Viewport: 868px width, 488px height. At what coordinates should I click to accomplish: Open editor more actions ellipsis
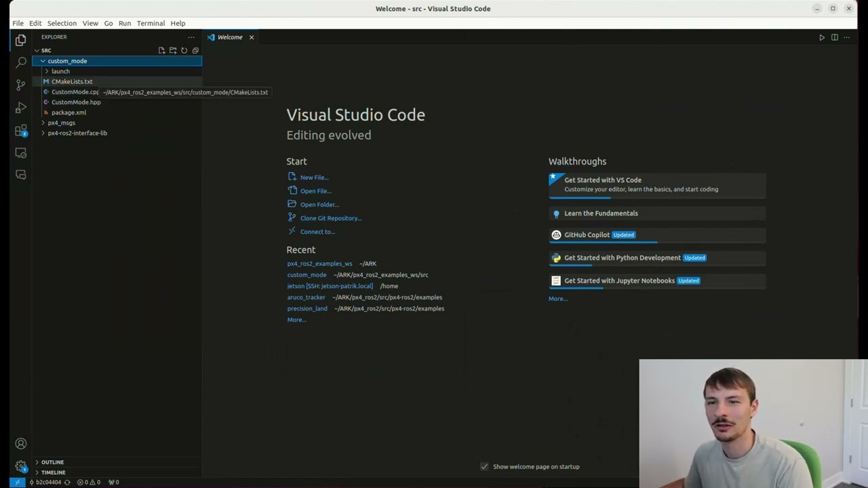point(847,37)
